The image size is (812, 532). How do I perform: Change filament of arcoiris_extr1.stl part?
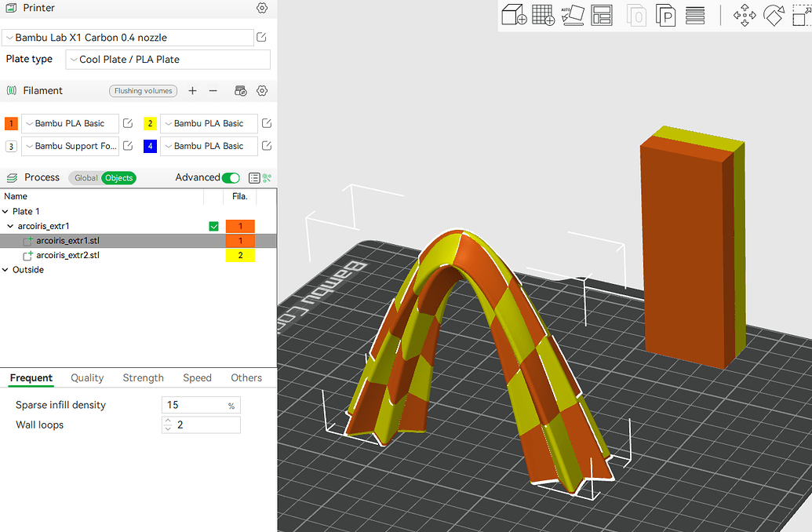click(240, 241)
